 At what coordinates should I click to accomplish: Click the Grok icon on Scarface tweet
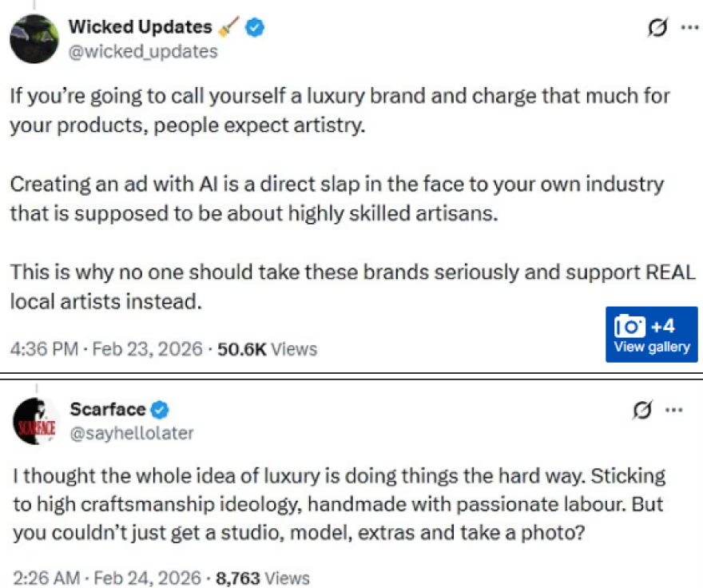coord(641,411)
